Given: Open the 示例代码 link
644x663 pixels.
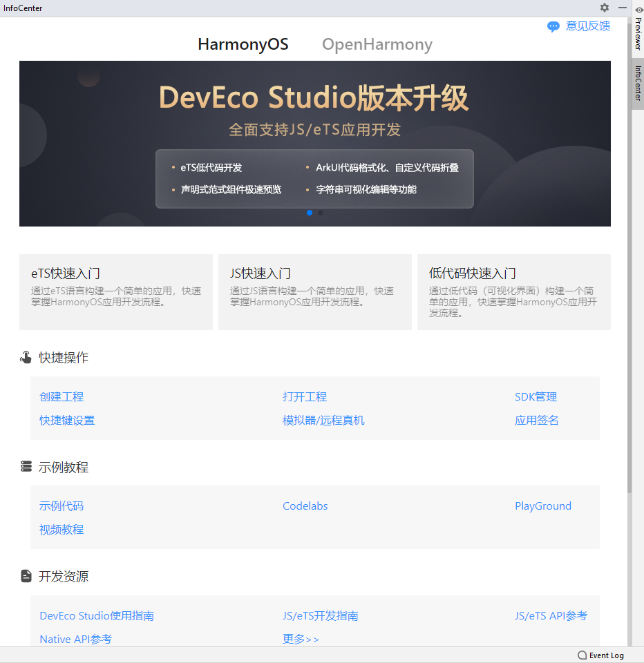Looking at the screenshot, I should point(61,506).
